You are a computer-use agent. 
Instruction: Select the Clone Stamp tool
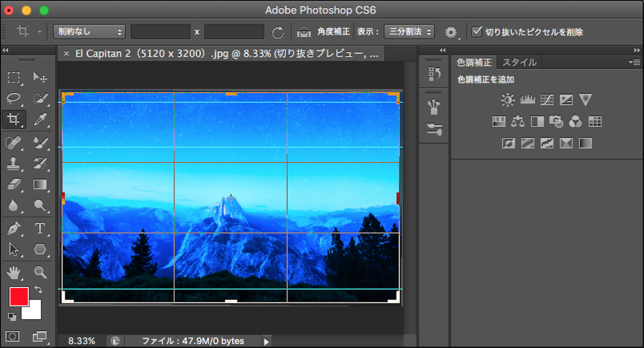tap(14, 163)
